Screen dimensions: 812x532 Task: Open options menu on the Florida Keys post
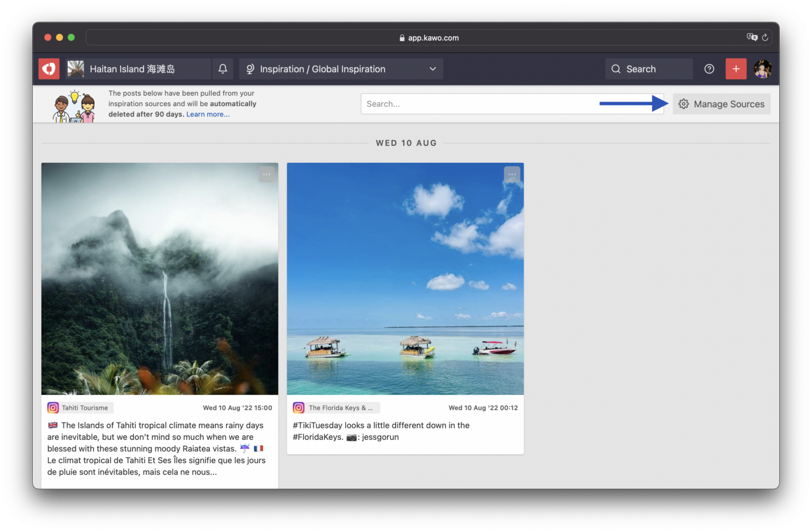pos(512,175)
